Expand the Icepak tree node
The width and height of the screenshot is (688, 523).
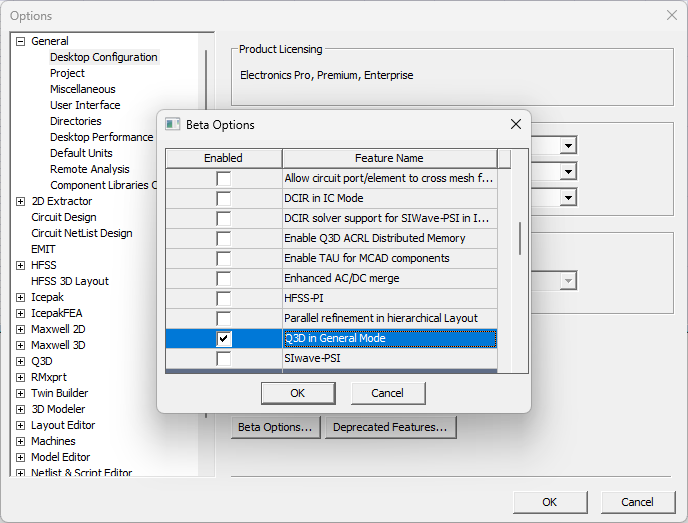pos(20,297)
